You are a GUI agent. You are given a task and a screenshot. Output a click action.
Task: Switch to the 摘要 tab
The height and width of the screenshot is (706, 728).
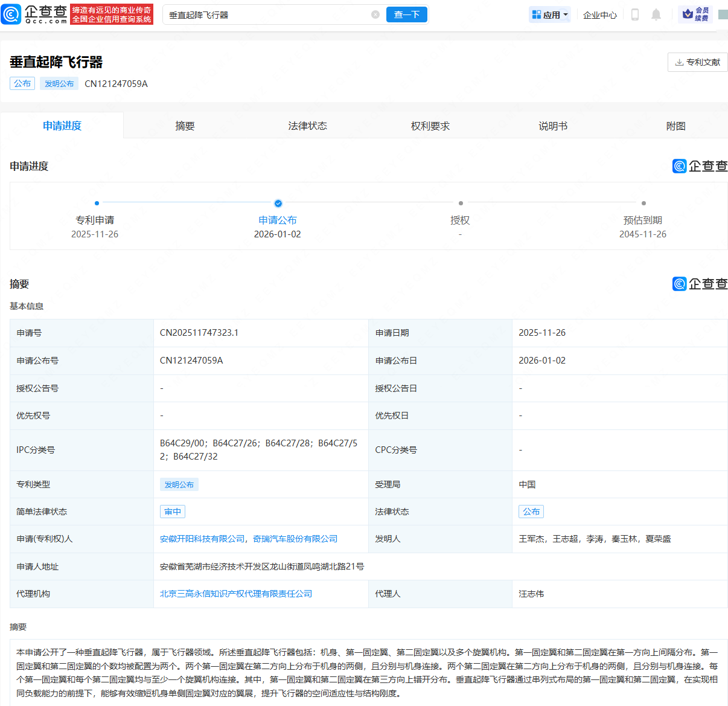(185, 126)
